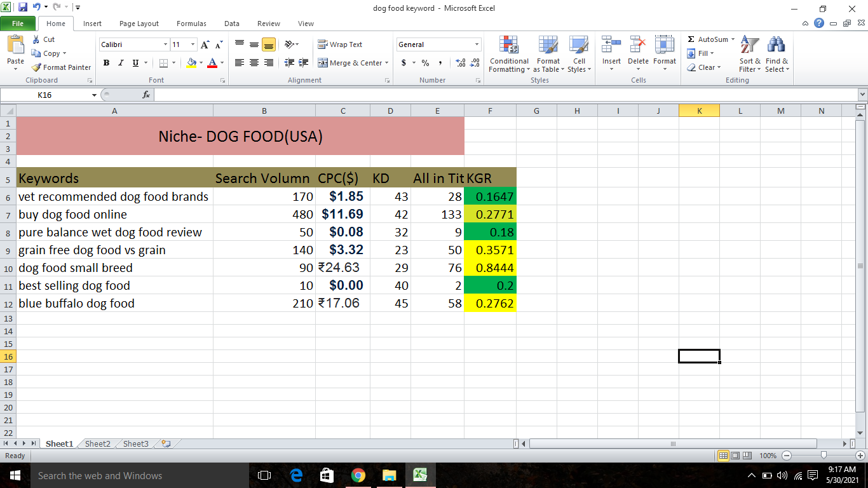
Task: Expand the Number Format General dropdown
Action: (478, 44)
